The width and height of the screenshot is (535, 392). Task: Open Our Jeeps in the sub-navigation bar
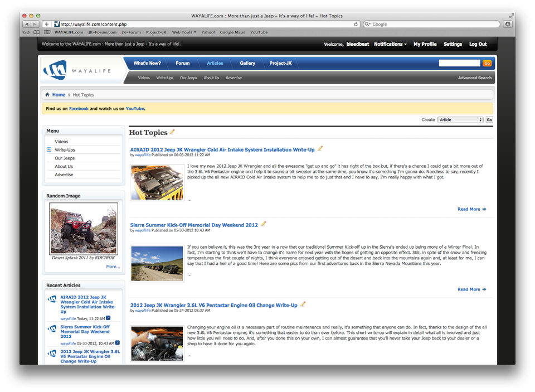pos(188,78)
